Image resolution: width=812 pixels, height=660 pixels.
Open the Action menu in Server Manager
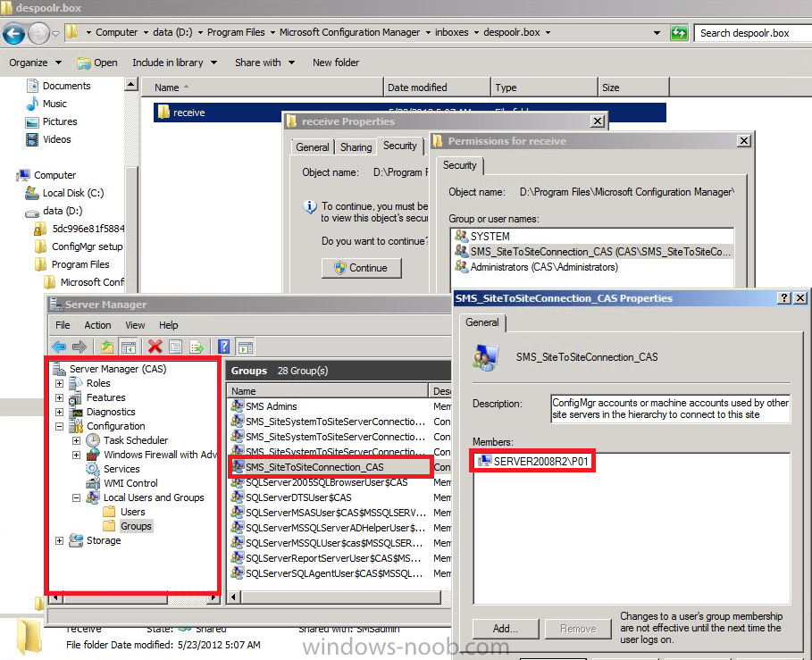97,325
